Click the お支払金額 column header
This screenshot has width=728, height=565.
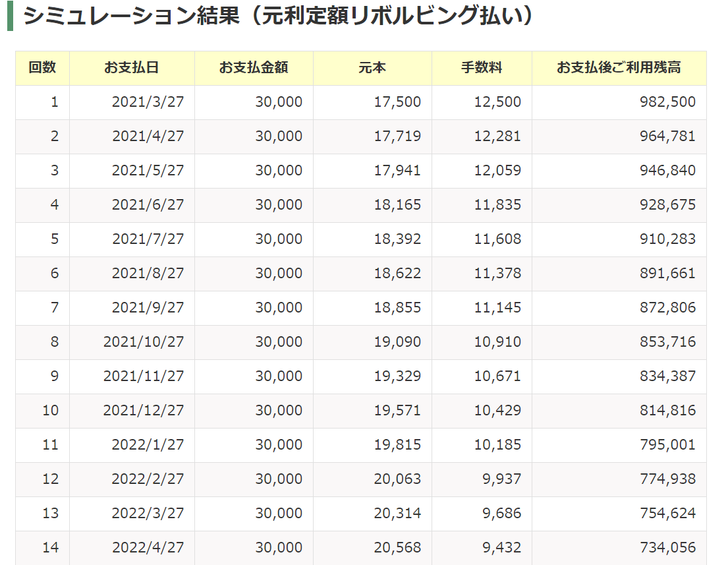[x=254, y=68]
